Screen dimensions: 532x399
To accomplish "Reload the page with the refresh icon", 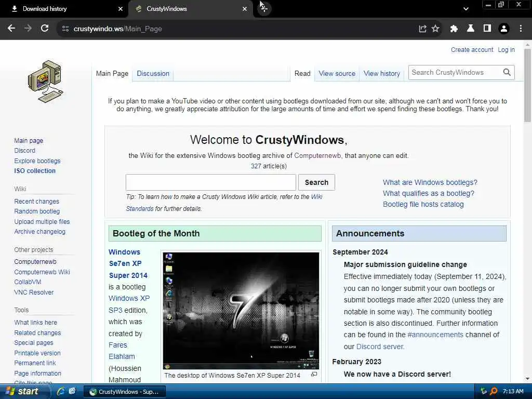I will pos(45,29).
